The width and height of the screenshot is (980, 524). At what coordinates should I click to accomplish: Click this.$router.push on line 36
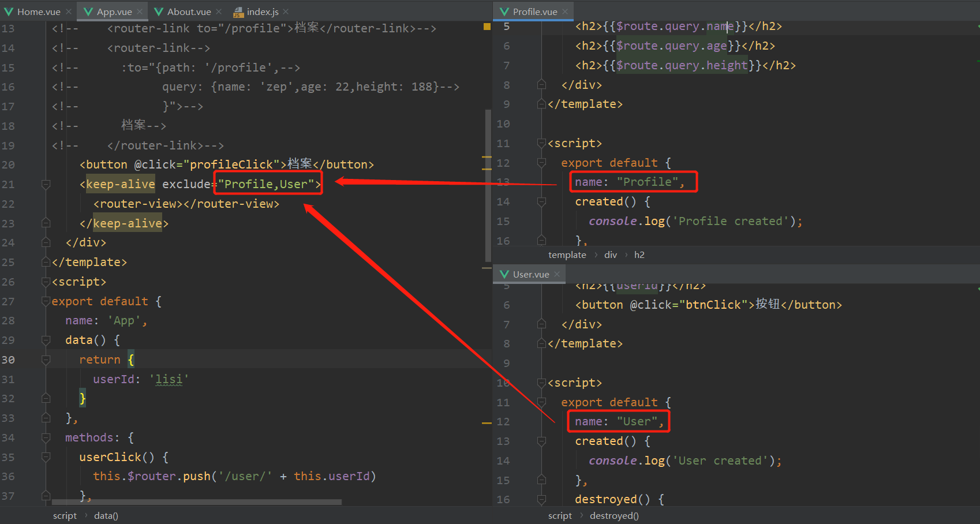click(x=152, y=476)
